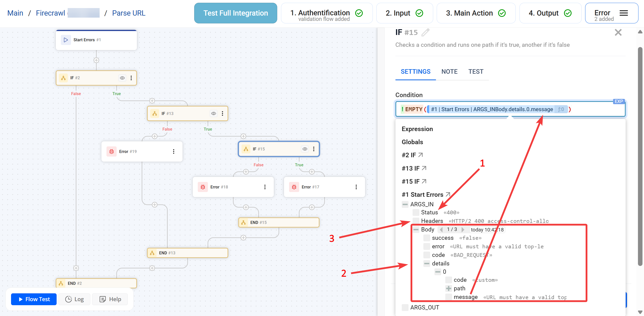Toggle the eye icon on IF #2 node
Viewport: 644px width, 316px height.
[122, 78]
